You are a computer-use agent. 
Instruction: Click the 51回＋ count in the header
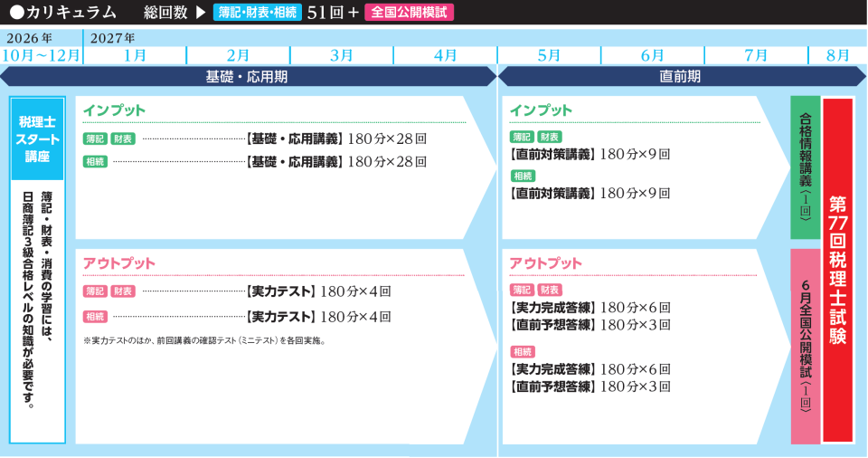click(x=333, y=12)
